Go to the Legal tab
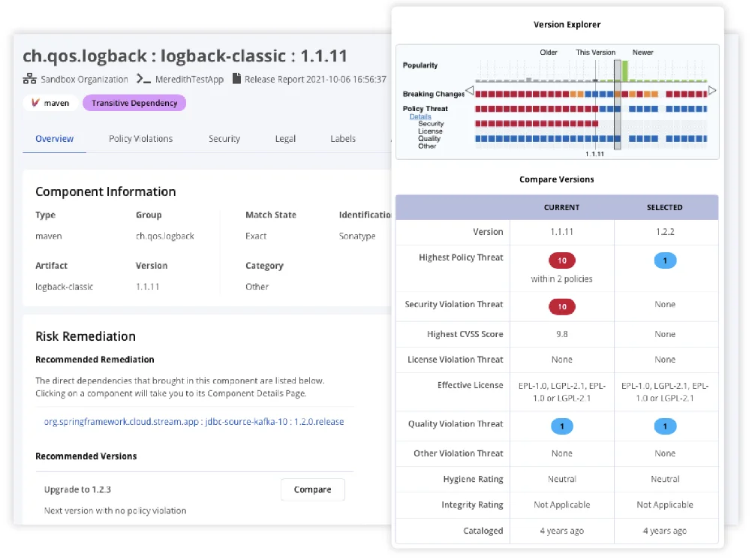This screenshot has height=560, width=755. (x=285, y=139)
